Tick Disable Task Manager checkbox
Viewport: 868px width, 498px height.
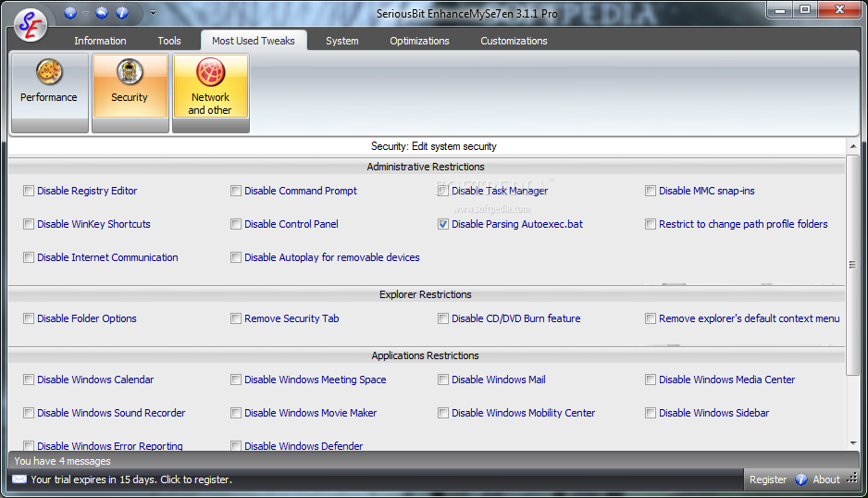pyautogui.click(x=443, y=191)
